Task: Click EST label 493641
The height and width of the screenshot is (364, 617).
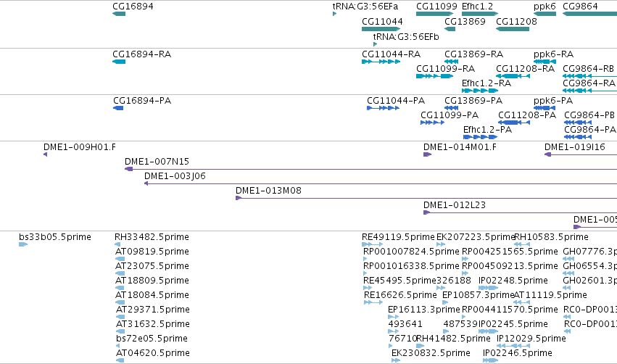Action: (x=405, y=324)
